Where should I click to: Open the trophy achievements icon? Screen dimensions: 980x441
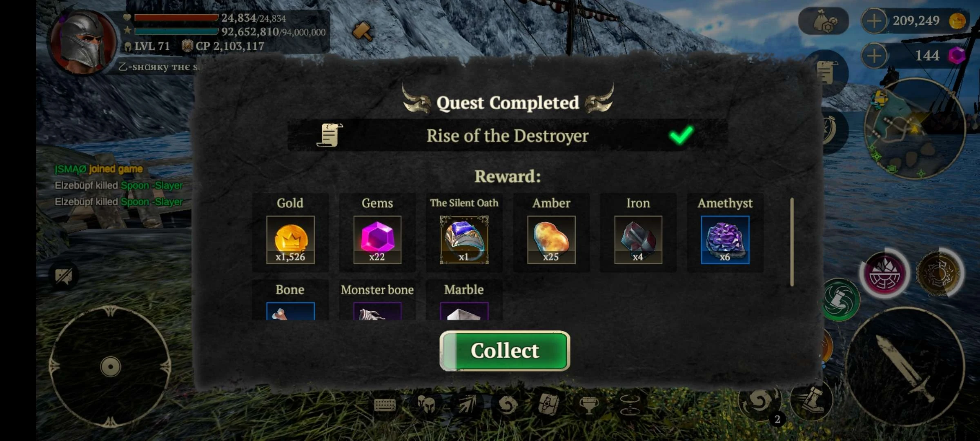(589, 405)
